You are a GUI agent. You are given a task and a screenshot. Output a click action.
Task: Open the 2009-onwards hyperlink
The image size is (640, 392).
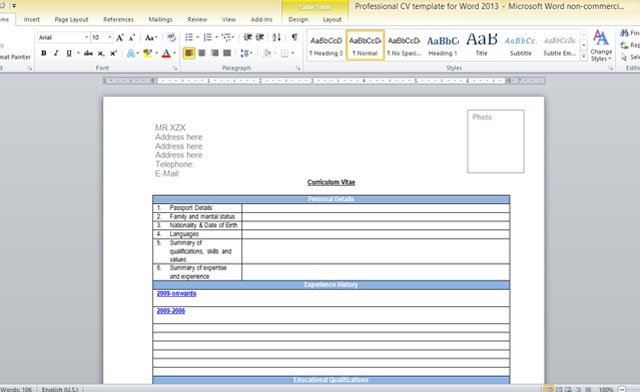pyautogui.click(x=176, y=294)
